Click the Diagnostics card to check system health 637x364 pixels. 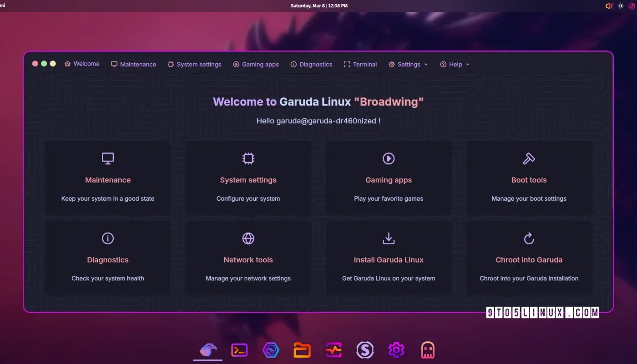tap(107, 257)
